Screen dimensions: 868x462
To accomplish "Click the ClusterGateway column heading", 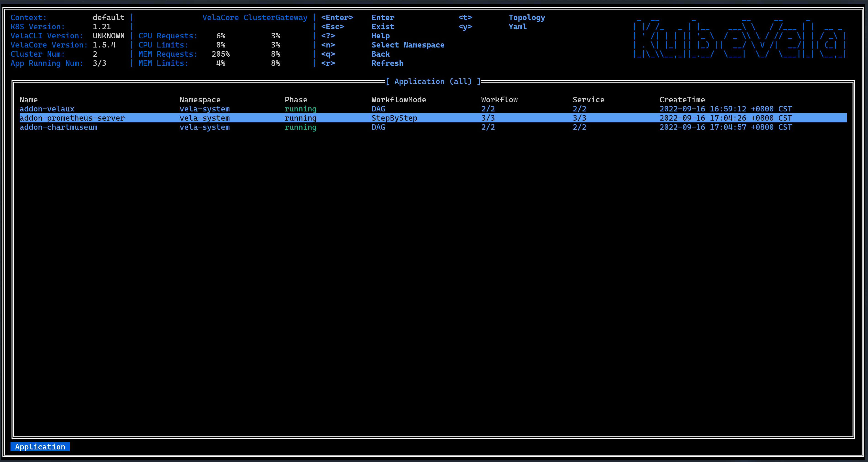I will coord(275,18).
